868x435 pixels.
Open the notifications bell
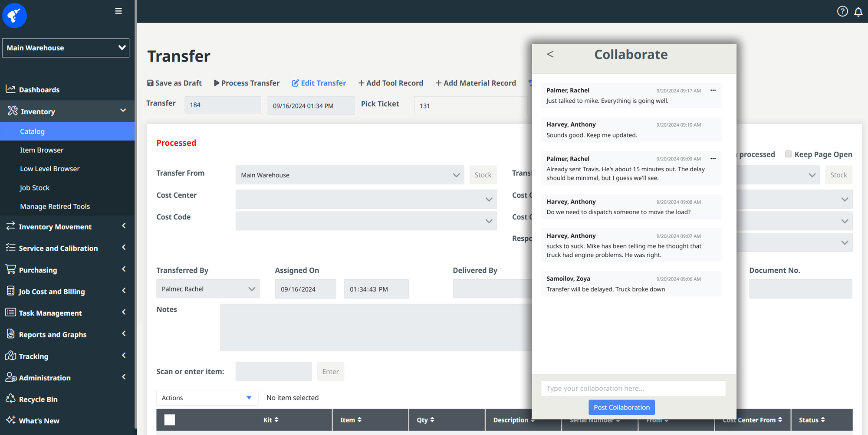858,12
